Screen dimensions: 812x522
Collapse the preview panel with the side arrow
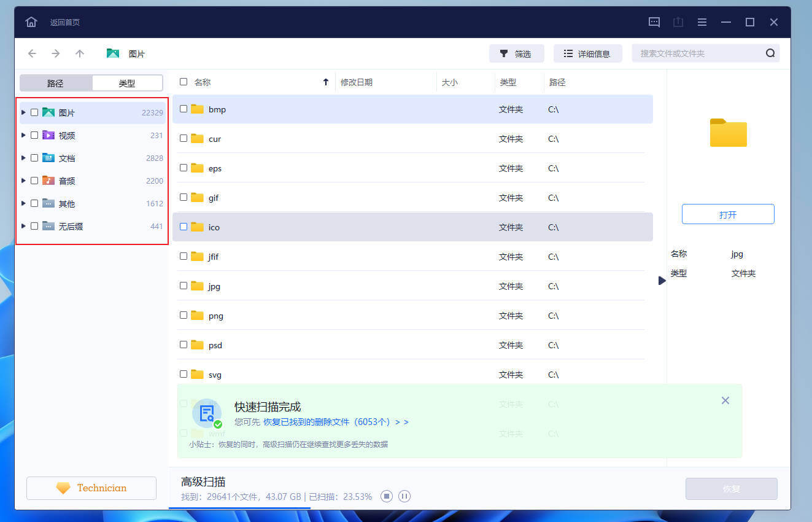[662, 281]
